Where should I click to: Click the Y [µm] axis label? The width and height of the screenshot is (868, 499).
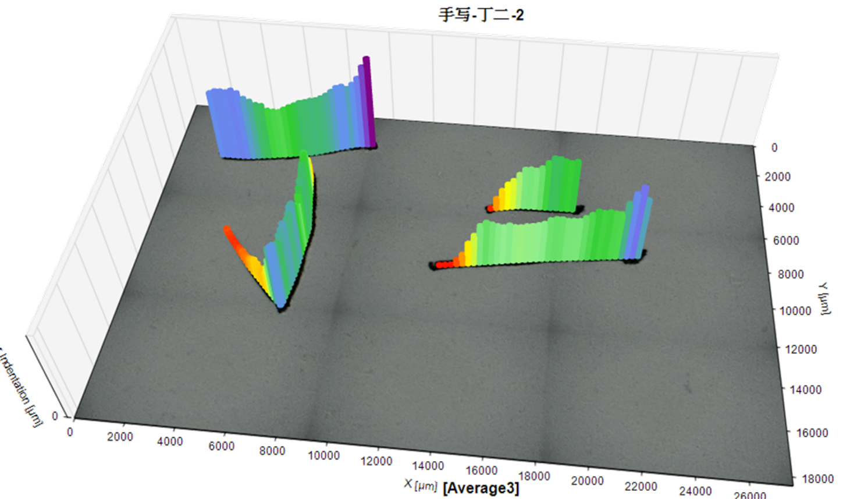(x=824, y=298)
